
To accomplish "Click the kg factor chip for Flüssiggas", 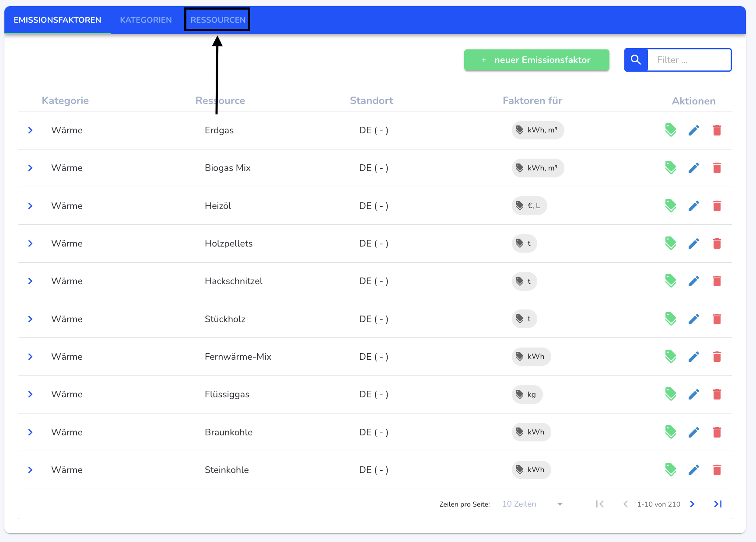I will (527, 394).
